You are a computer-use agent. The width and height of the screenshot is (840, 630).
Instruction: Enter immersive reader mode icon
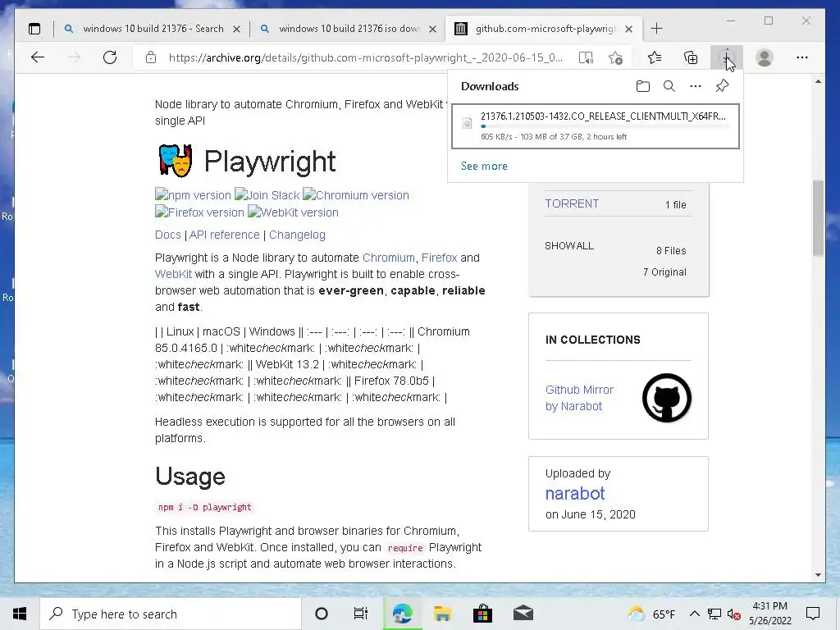[586, 58]
